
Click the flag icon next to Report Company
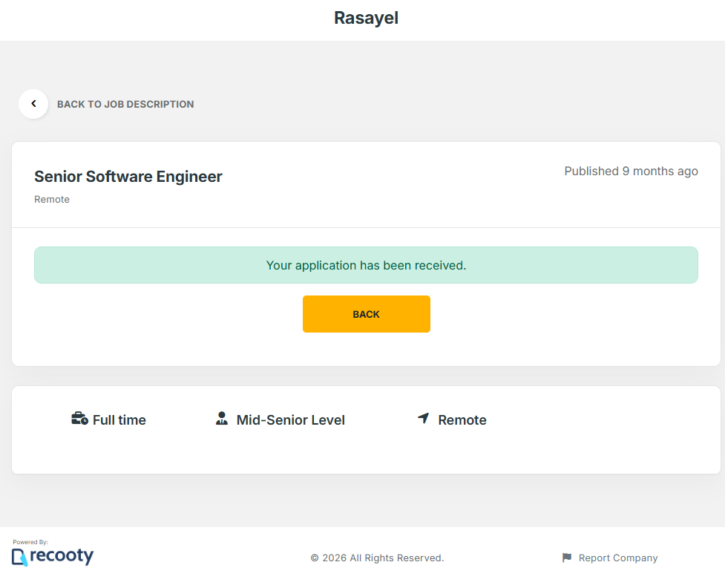pos(567,558)
